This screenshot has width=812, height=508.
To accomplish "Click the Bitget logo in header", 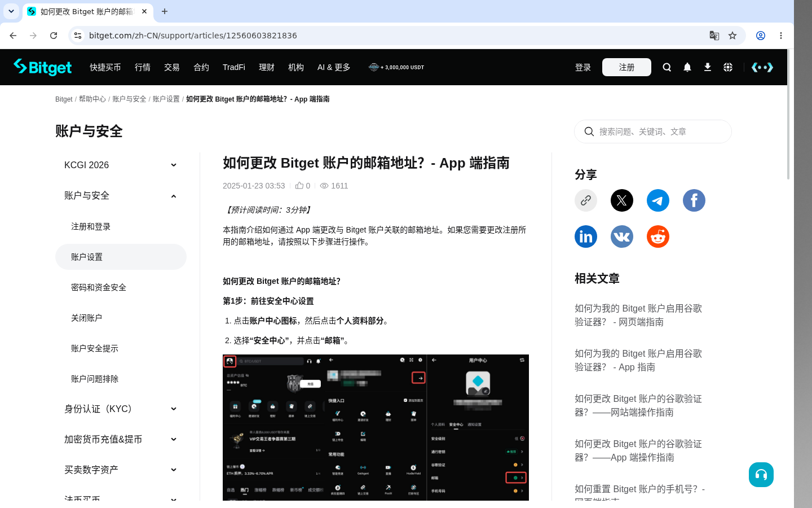I will tap(43, 67).
